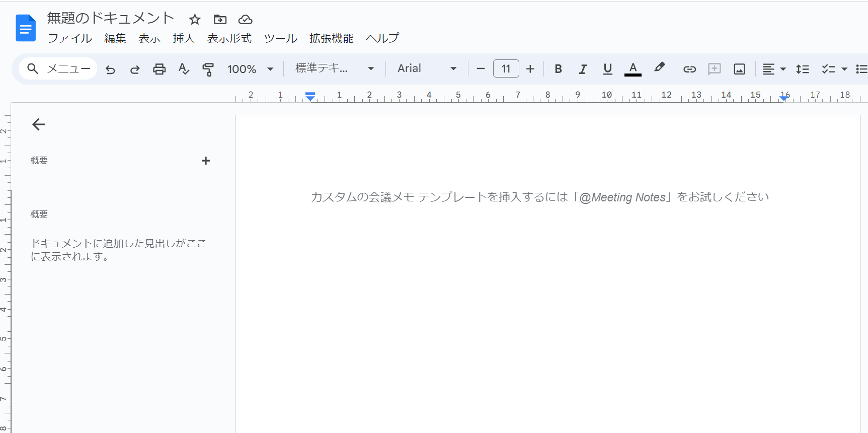Open the 挿入 menu
The height and width of the screenshot is (433, 868).
coord(183,38)
